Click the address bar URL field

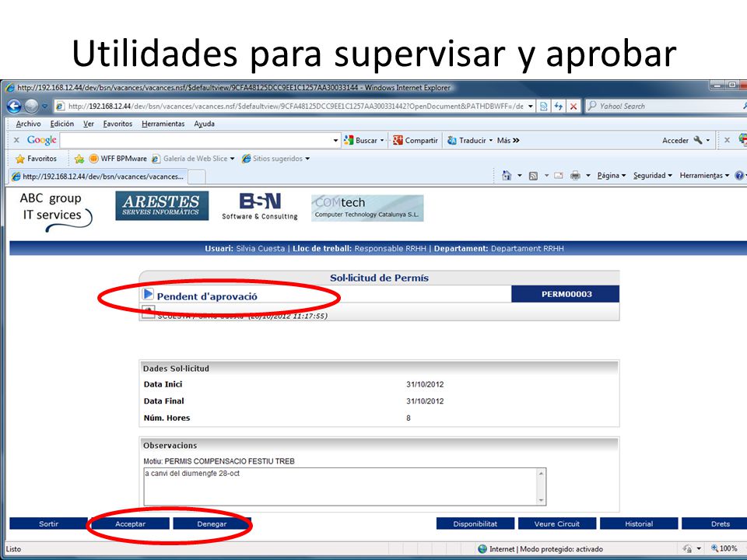(290, 107)
